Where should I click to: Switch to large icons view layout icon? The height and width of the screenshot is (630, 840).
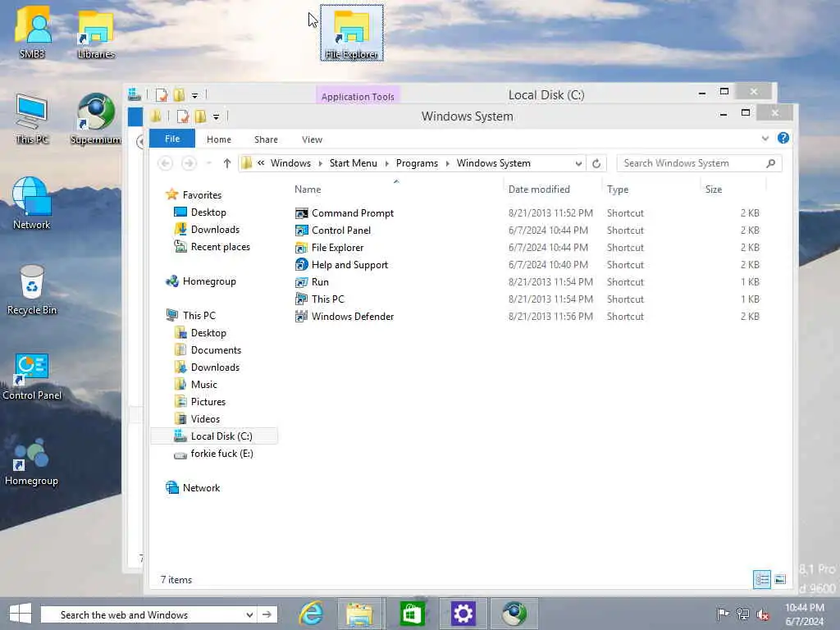(780, 579)
